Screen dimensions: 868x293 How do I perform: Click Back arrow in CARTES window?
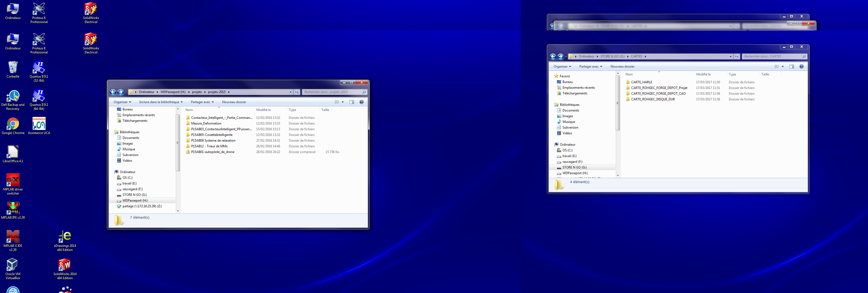coord(553,57)
